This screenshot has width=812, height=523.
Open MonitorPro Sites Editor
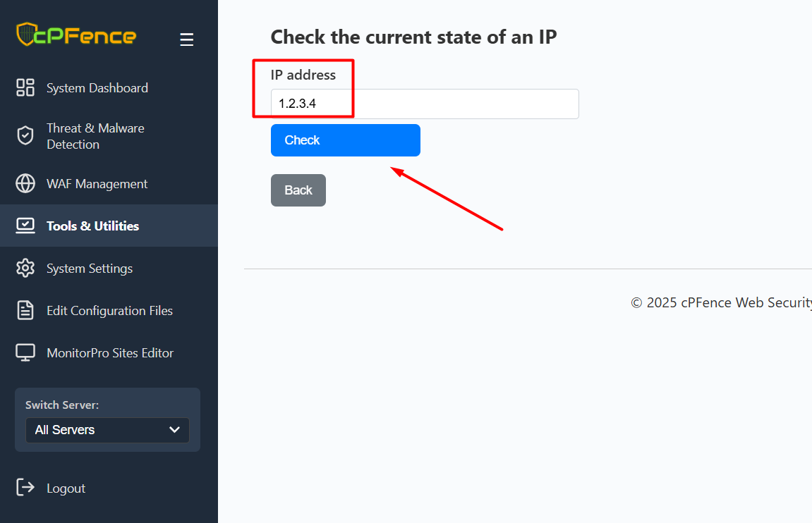pos(110,353)
